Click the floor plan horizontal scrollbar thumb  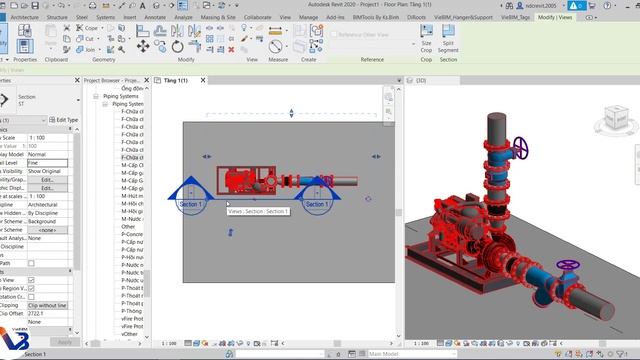337,343
